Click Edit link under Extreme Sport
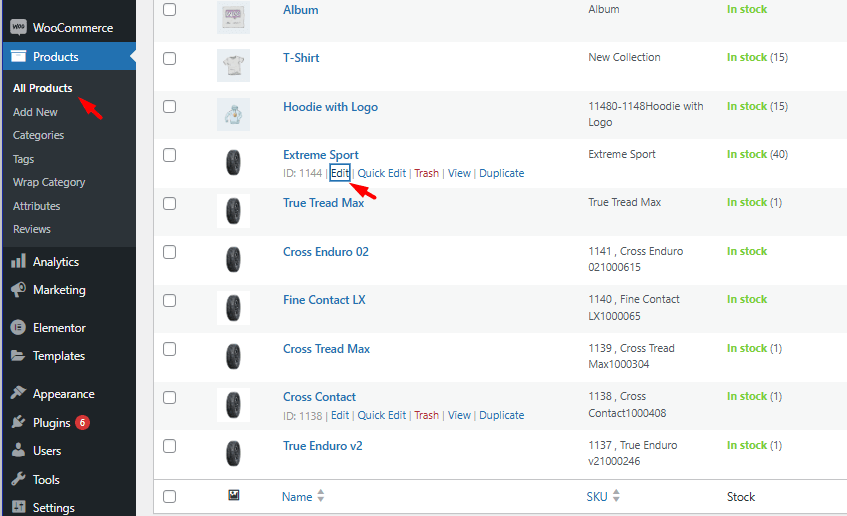The height and width of the screenshot is (516, 847). click(340, 173)
